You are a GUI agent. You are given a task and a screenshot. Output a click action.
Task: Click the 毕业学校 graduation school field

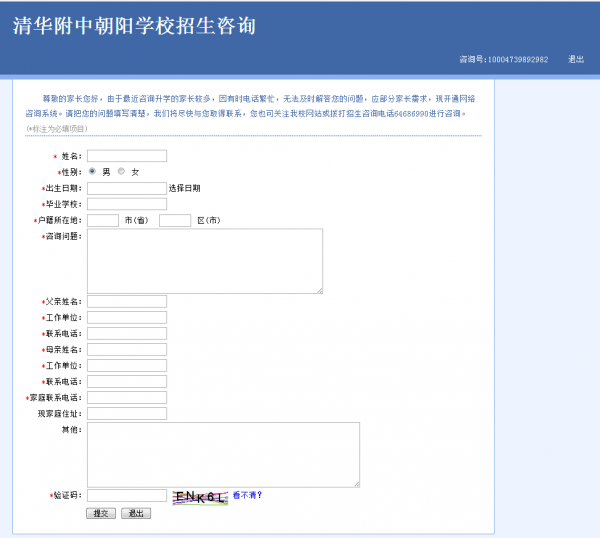coord(127,204)
